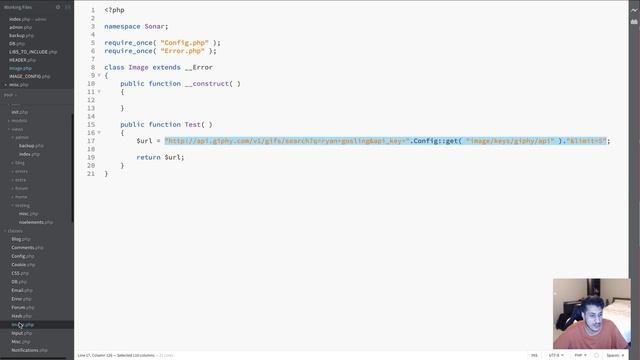Open Input.php in the classes folder
The height and width of the screenshot is (360, 640).
pyautogui.click(x=22, y=333)
